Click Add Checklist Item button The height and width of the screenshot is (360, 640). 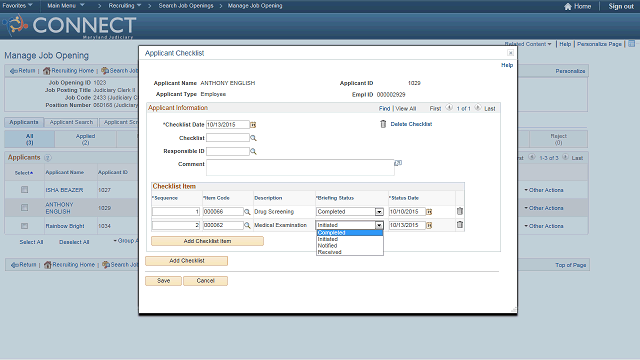[x=207, y=241]
